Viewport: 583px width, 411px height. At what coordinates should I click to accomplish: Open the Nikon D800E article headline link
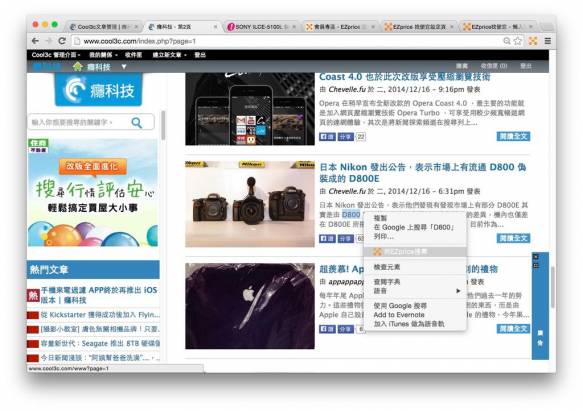coord(423,173)
